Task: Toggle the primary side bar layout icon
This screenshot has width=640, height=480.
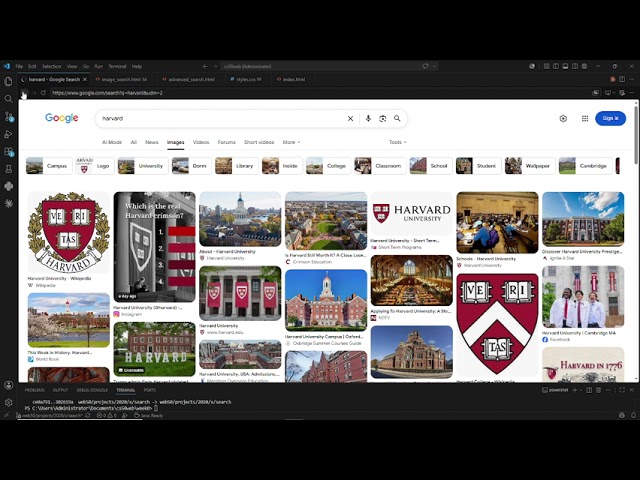Action: pos(556,66)
